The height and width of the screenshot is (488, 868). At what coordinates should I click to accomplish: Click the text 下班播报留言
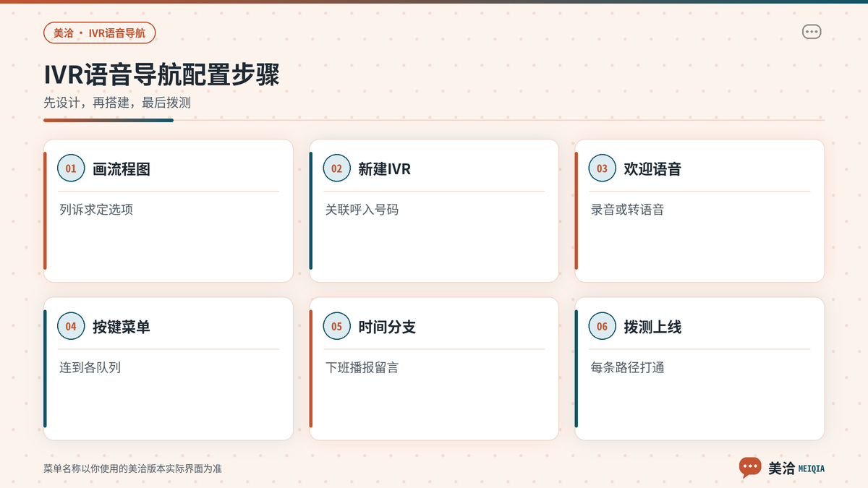pos(362,367)
